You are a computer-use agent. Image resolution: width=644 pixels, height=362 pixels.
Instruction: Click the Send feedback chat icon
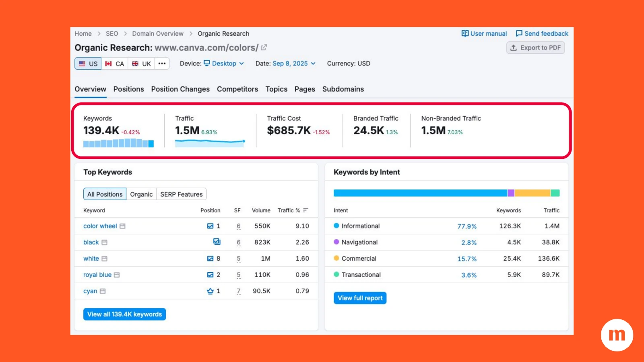(519, 33)
